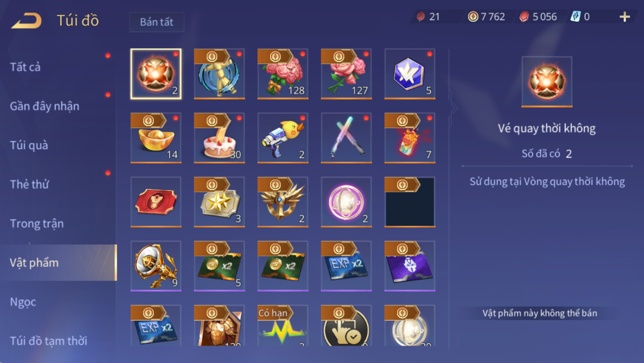Select the crossed lightsticks item
644x363 pixels.
click(346, 138)
